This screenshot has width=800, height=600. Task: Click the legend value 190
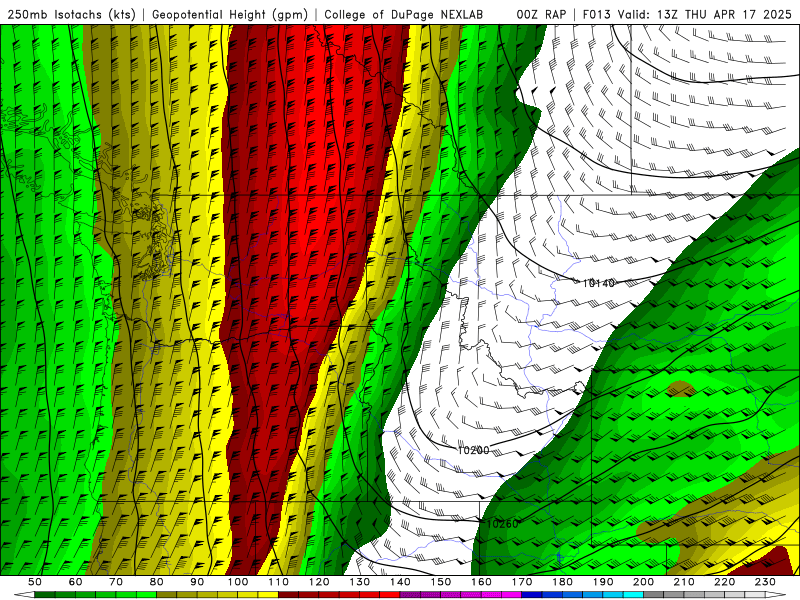tap(603, 582)
